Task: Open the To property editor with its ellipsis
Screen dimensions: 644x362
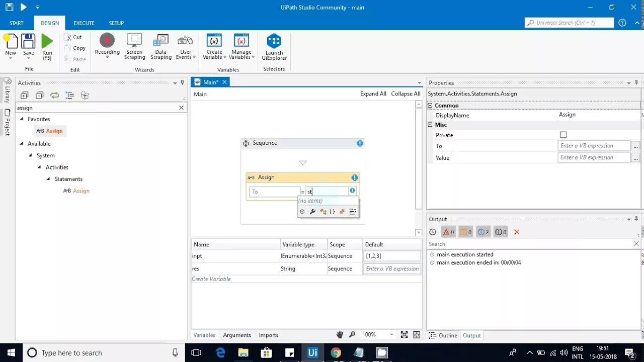Action: [x=635, y=146]
